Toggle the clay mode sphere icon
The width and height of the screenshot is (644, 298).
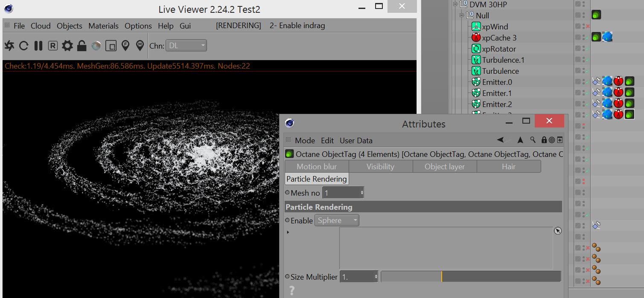click(96, 46)
